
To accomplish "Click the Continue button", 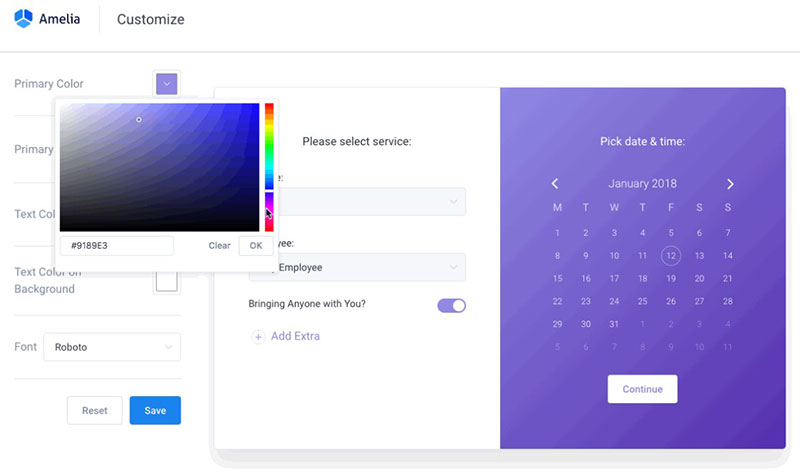I will tap(642, 389).
